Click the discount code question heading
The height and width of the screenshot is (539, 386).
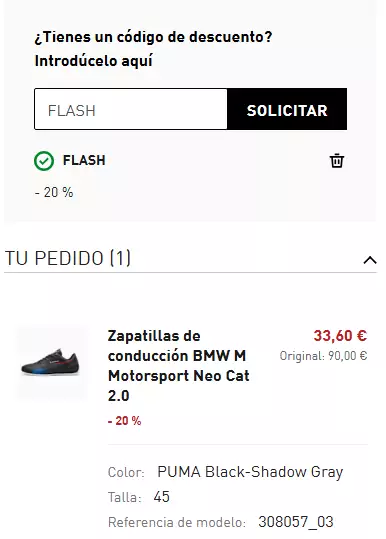coord(153,37)
